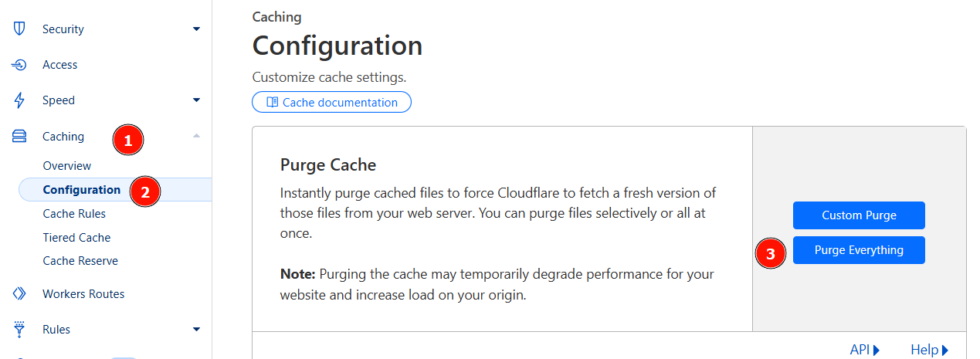Expand the Rules section arrow
Image resolution: width=980 pixels, height=359 pixels.
pyautogui.click(x=196, y=330)
